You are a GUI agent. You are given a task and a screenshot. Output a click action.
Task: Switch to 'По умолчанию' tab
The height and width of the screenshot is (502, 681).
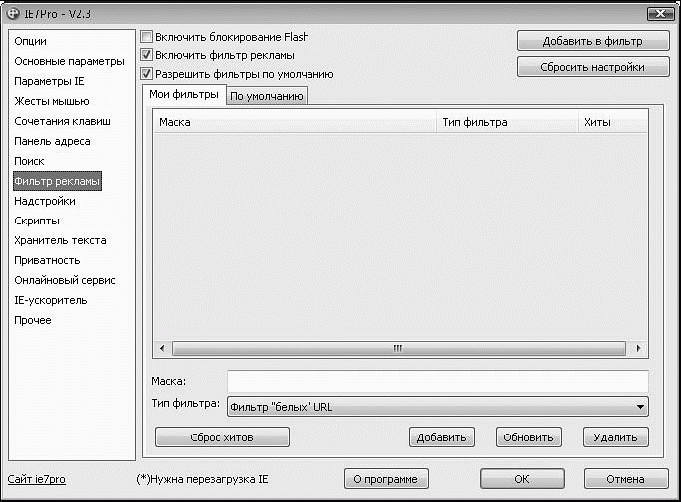266,96
